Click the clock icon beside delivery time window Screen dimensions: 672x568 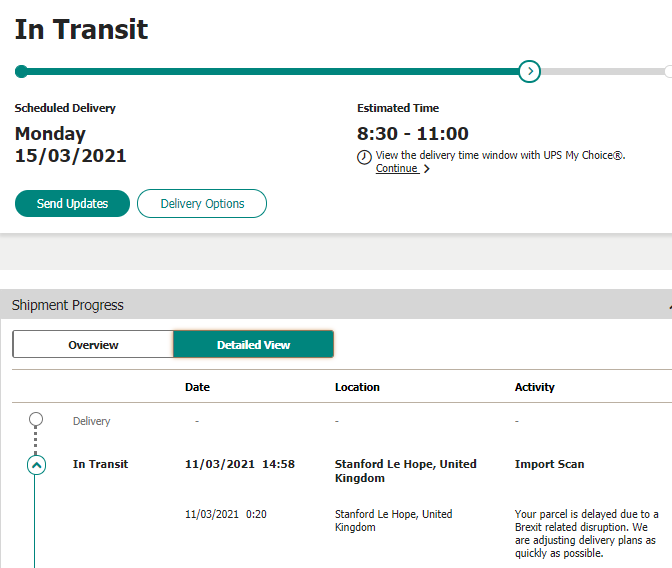pyautogui.click(x=364, y=157)
